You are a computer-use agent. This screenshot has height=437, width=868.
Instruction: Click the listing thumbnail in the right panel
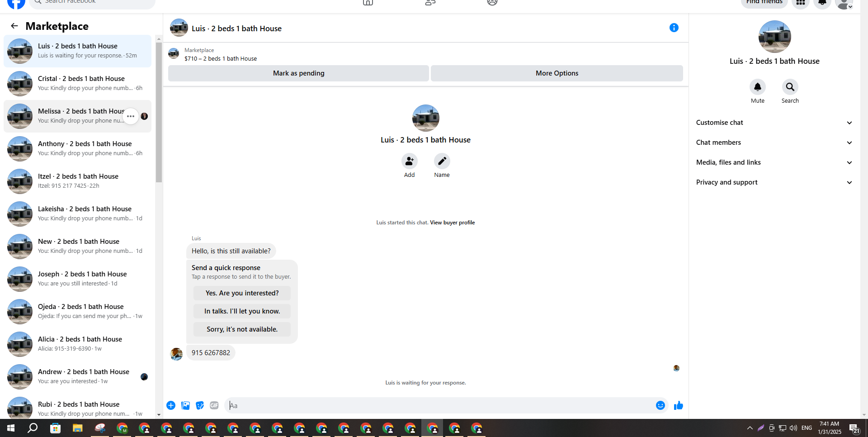coord(774,37)
